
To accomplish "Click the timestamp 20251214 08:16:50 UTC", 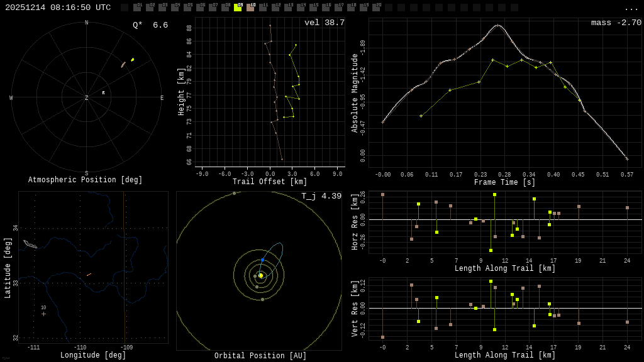I will [x=58, y=8].
